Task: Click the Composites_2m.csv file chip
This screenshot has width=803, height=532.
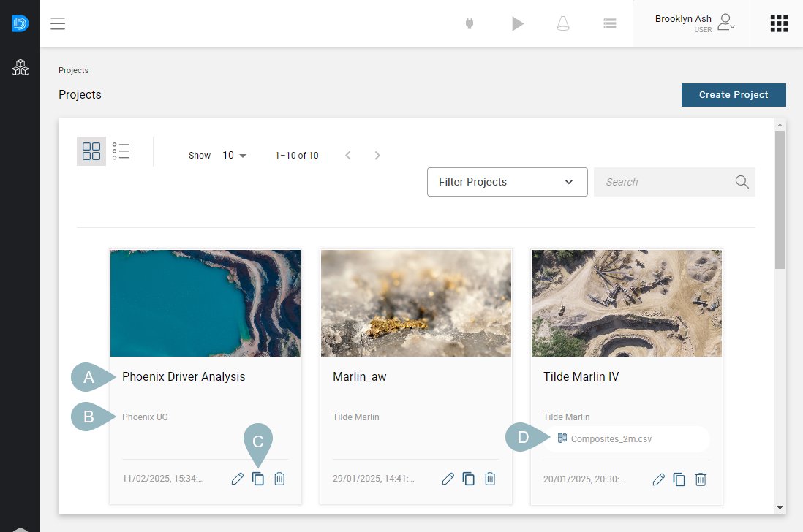Action: [x=627, y=439]
